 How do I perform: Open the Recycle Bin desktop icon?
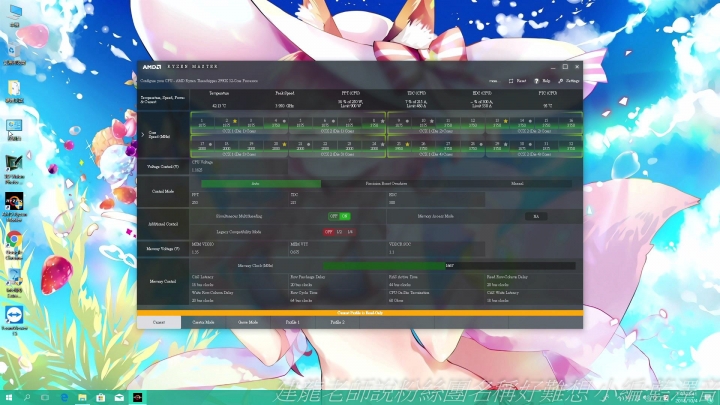tap(14, 54)
